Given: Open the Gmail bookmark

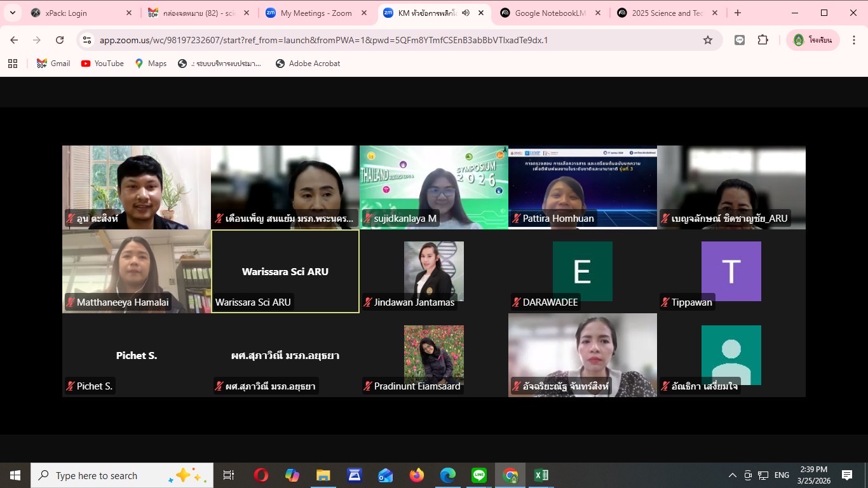Looking at the screenshot, I should (x=53, y=64).
